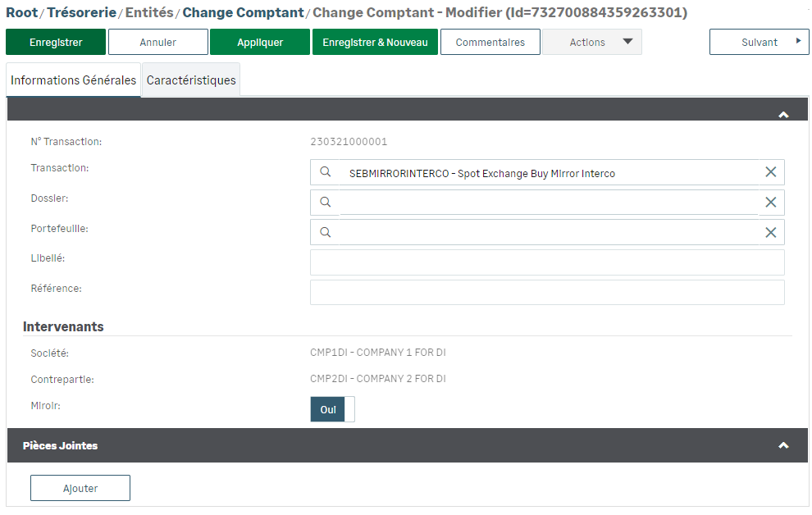Click Annuler to cancel changes

tap(157, 42)
